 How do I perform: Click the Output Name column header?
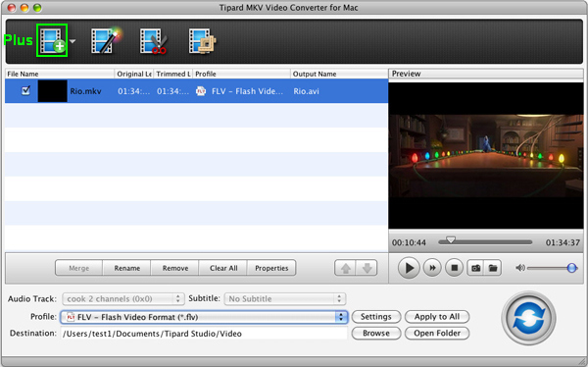(x=339, y=74)
